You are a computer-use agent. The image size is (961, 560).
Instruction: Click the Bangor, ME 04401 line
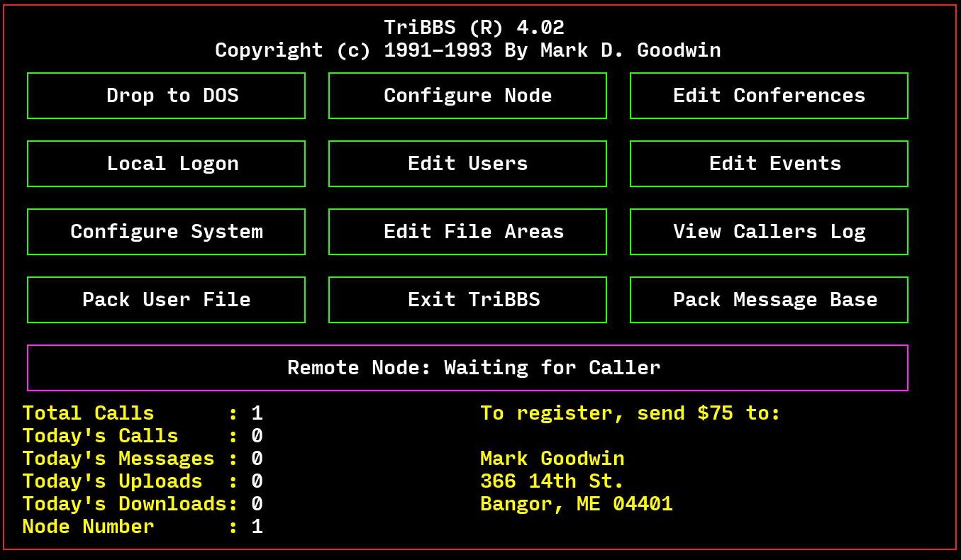point(577,504)
